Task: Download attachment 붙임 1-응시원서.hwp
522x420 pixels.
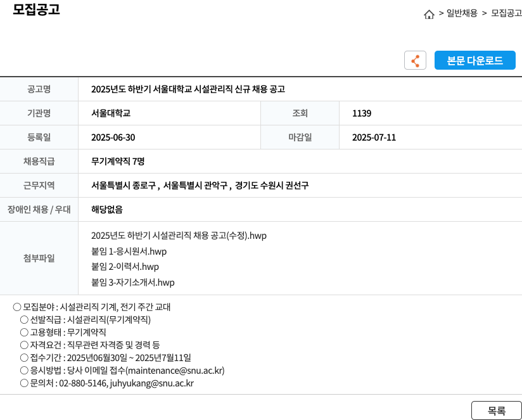Action: [x=129, y=251]
